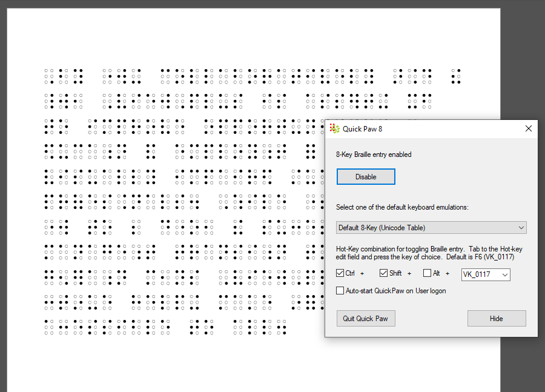Close the Quick Paw 8 dialog

528,128
